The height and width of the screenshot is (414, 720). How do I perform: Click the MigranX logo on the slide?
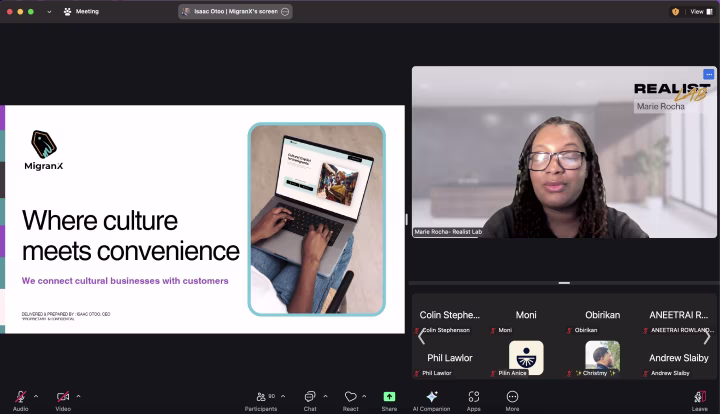point(44,150)
